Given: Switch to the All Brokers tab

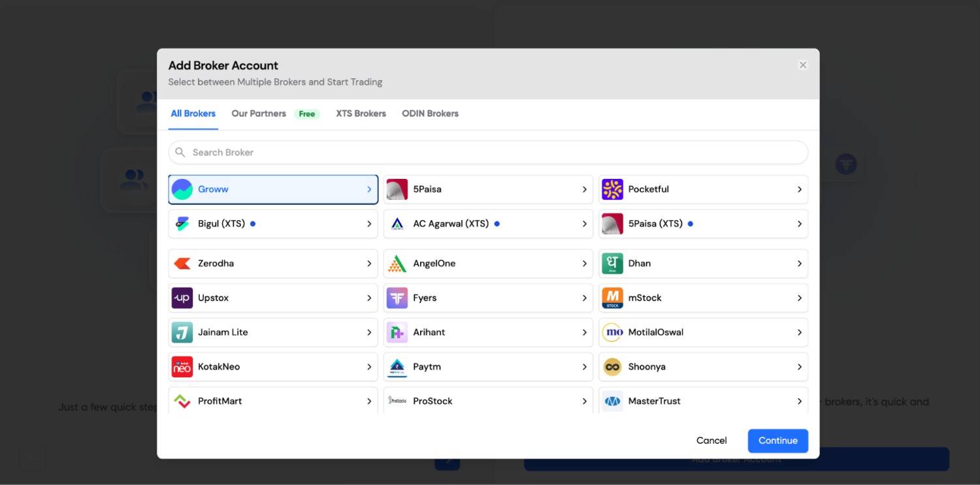Looking at the screenshot, I should 193,114.
